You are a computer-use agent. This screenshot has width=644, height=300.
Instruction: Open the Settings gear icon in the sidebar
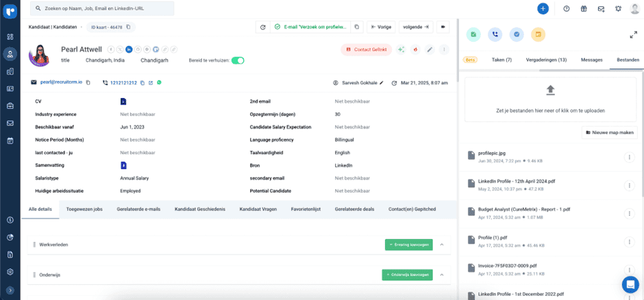[x=10, y=272]
